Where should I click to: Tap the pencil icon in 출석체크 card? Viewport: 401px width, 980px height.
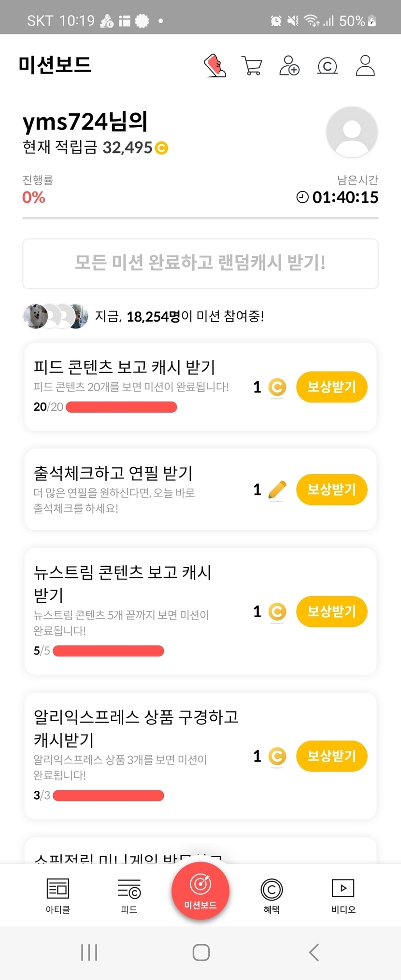point(277,490)
